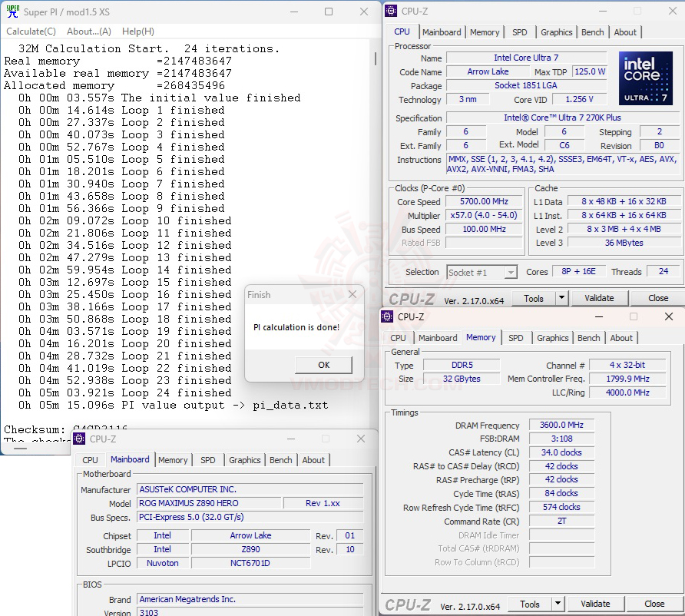The height and width of the screenshot is (616, 685).
Task: Click the Row Refresh Cycle Time 574 clocks value
Action: point(561,507)
